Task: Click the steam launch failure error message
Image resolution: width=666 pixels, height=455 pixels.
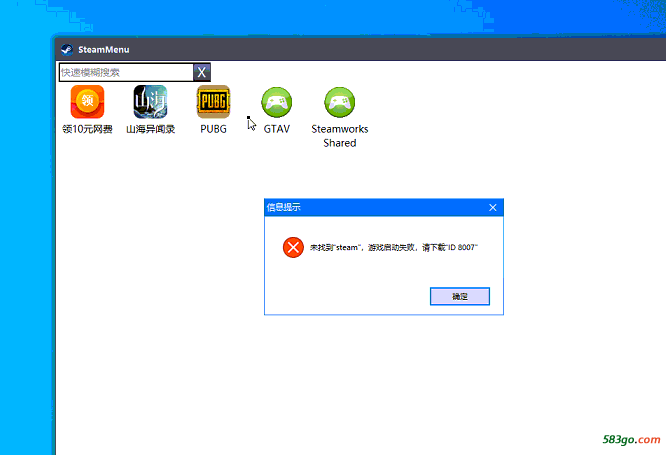Action: (x=394, y=247)
